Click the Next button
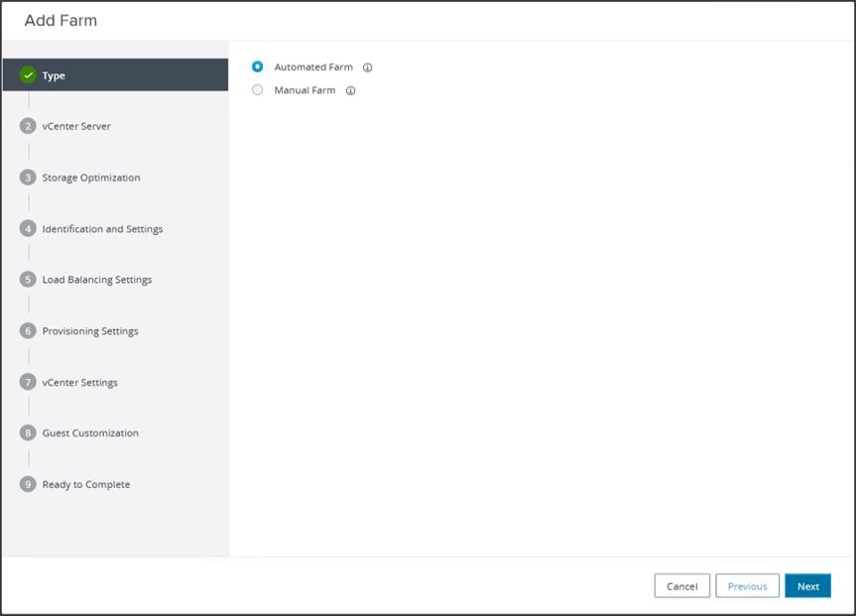Image resolution: width=856 pixels, height=616 pixels. pyautogui.click(x=808, y=586)
